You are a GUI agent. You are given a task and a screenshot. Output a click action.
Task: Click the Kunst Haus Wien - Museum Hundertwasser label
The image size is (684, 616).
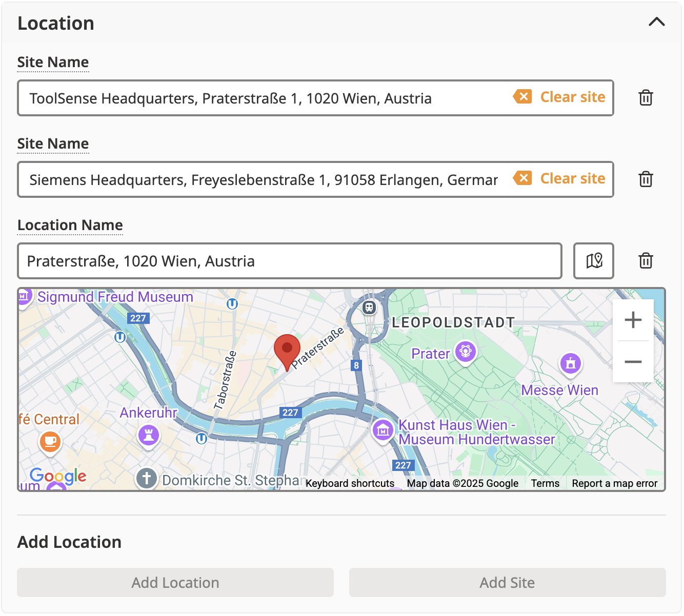tap(477, 432)
